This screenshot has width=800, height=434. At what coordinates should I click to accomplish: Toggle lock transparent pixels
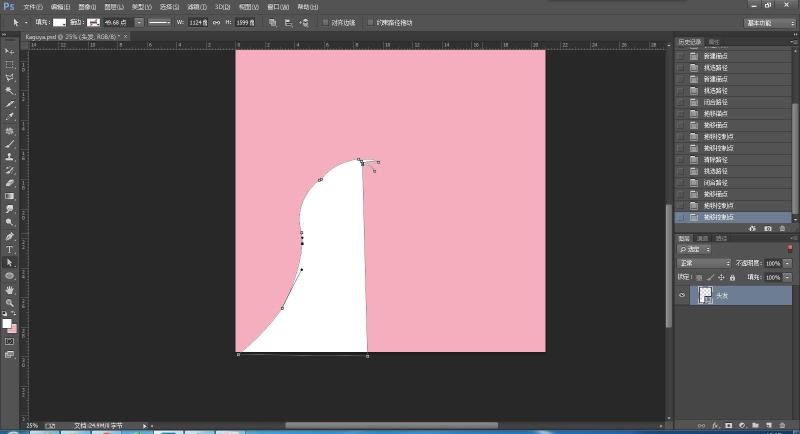tap(699, 277)
